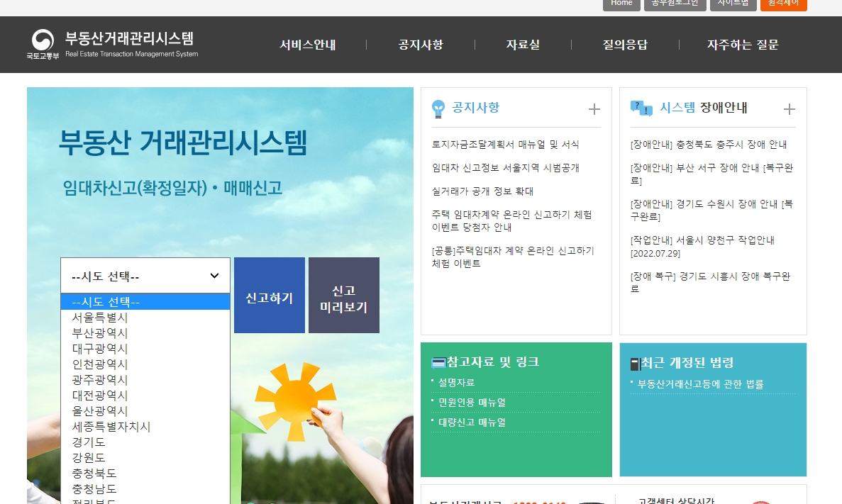Open 부동산거래신고등에 관한 법률 link

(x=700, y=384)
